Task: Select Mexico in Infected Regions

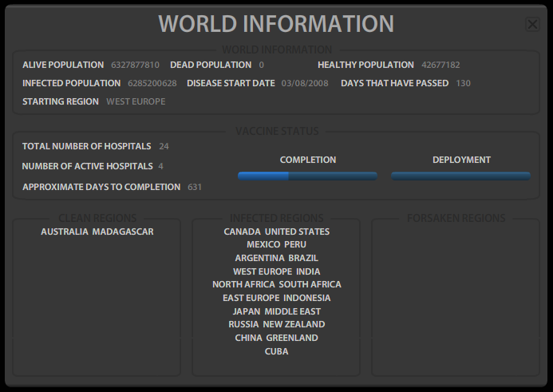Action: click(x=263, y=244)
